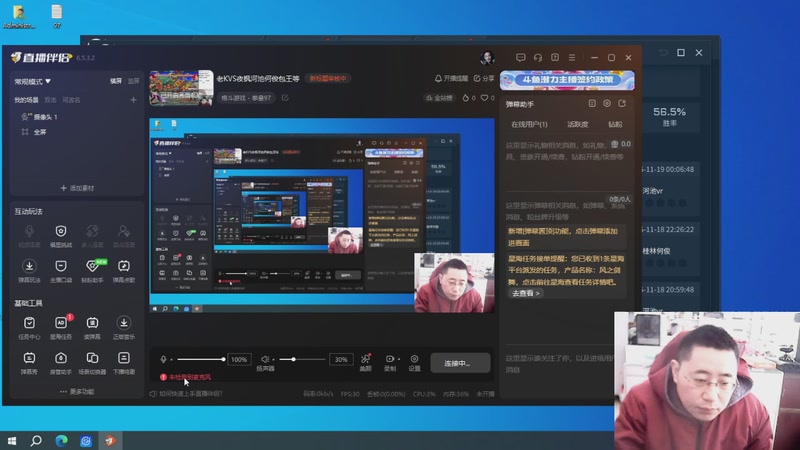800x450 pixels.
Task: Open the 弹幕秀 tool icon
Action: tap(29, 358)
